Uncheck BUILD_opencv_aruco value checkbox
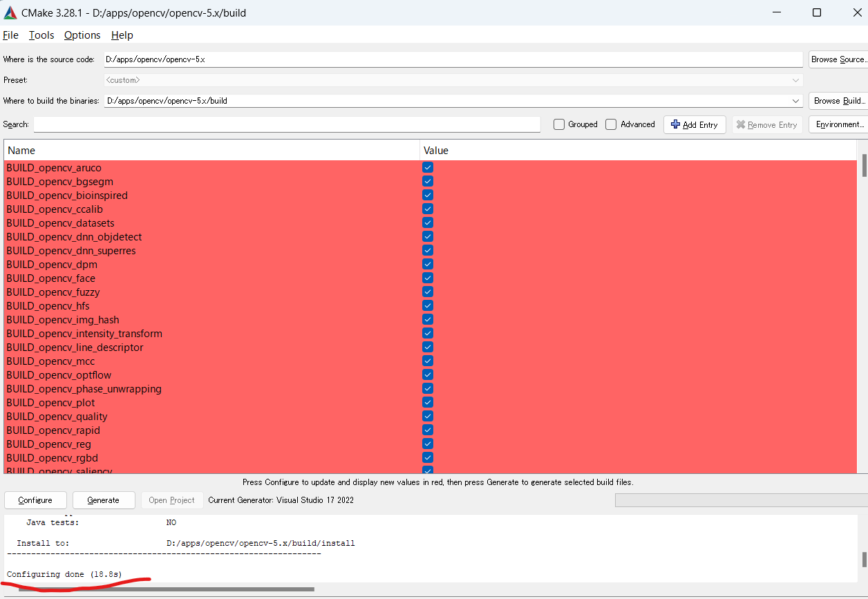This screenshot has height=599, width=868. (x=428, y=167)
